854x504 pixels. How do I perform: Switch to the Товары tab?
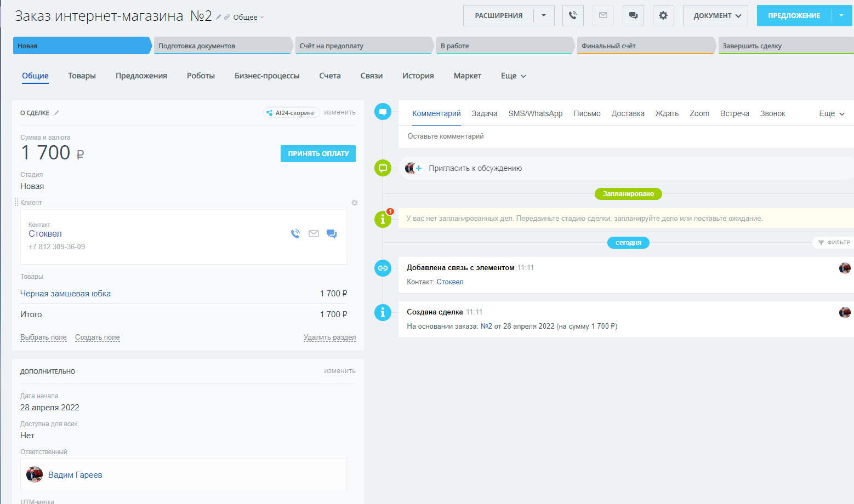click(82, 76)
